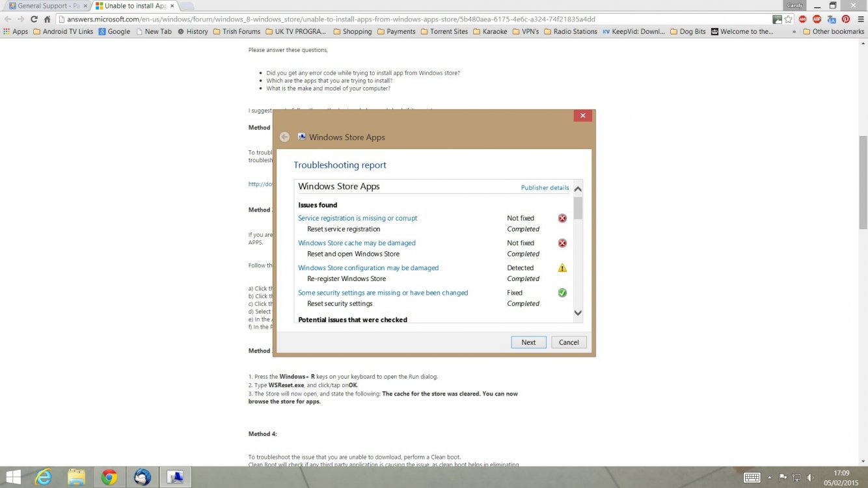Viewport: 868px width, 488px height.
Task: Click the red error icon beside Service registration
Action: pyautogui.click(x=562, y=219)
